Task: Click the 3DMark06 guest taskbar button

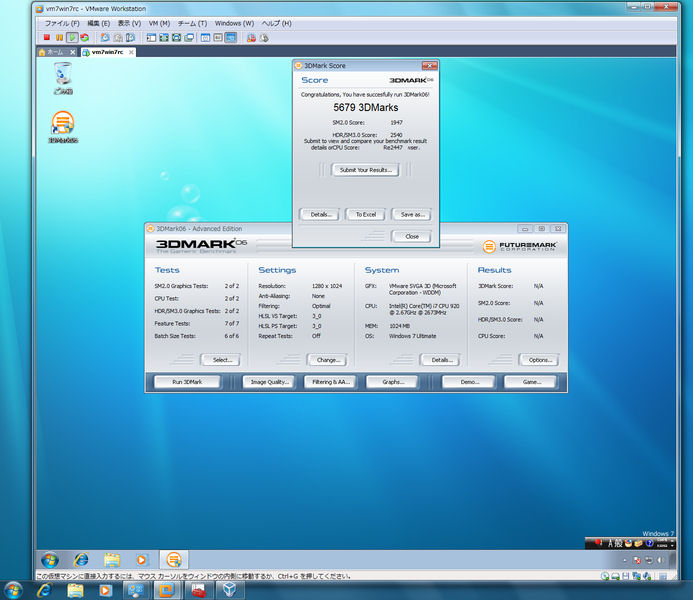Action: [174, 560]
